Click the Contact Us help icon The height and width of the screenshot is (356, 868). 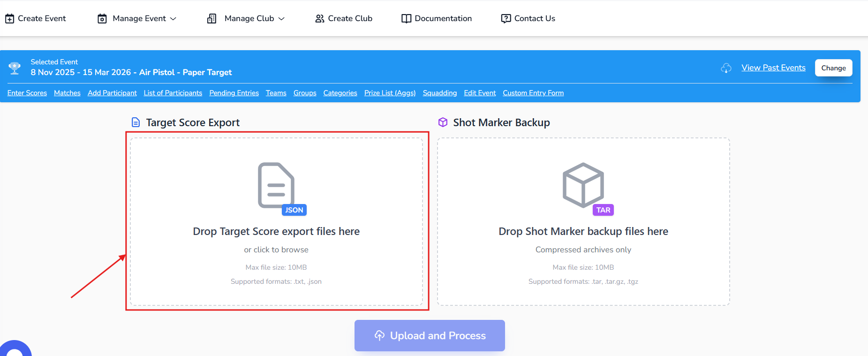point(506,19)
